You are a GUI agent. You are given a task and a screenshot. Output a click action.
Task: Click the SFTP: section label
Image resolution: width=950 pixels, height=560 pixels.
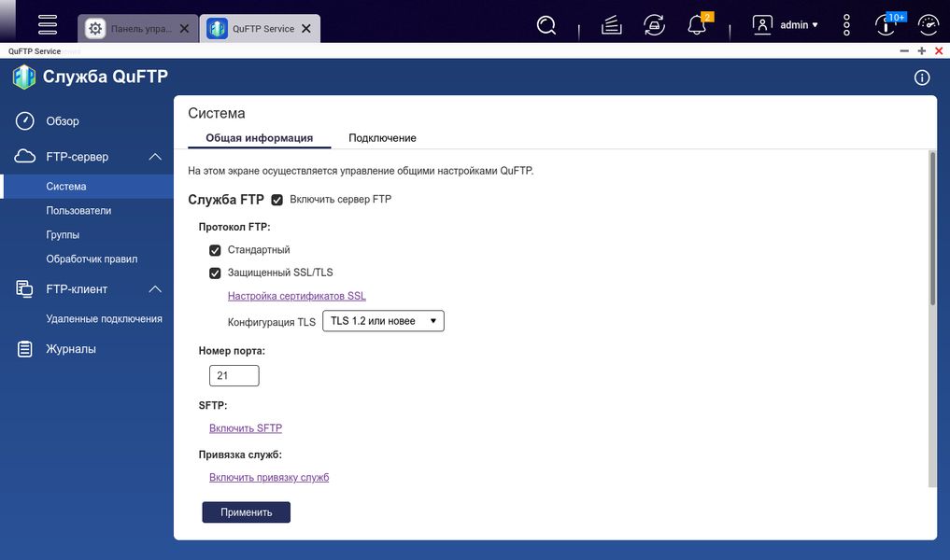coord(213,406)
